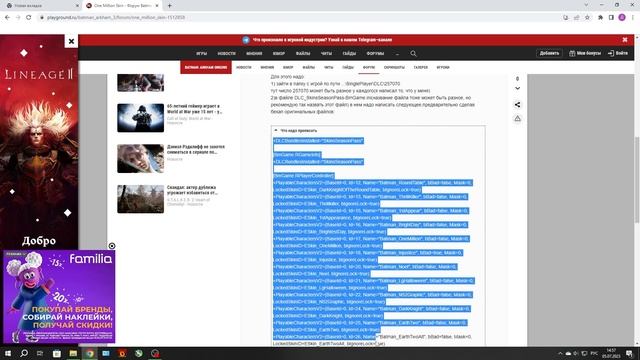The width and height of the screenshot is (640, 360).
Task: Switch to the game's Галерея sub-tab
Action: pyautogui.click(x=420, y=67)
